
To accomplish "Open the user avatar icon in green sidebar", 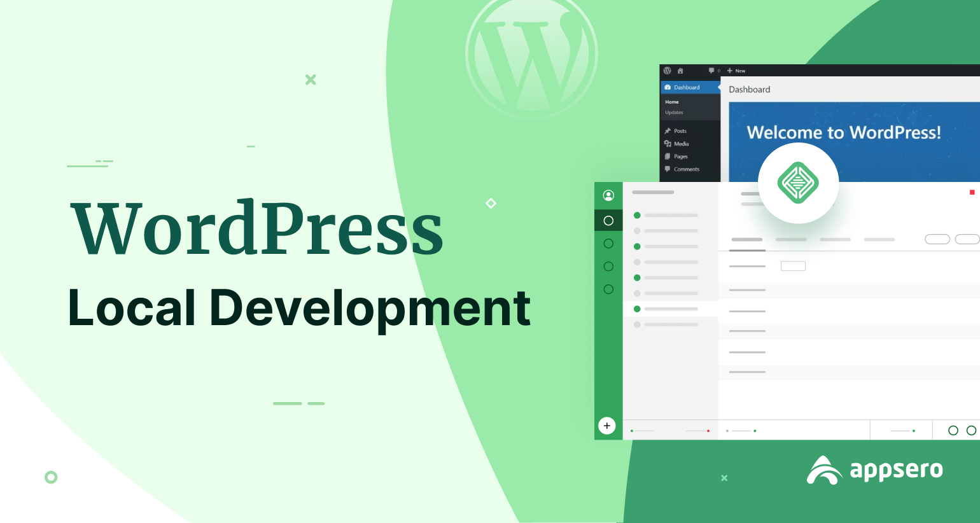I will pyautogui.click(x=608, y=195).
